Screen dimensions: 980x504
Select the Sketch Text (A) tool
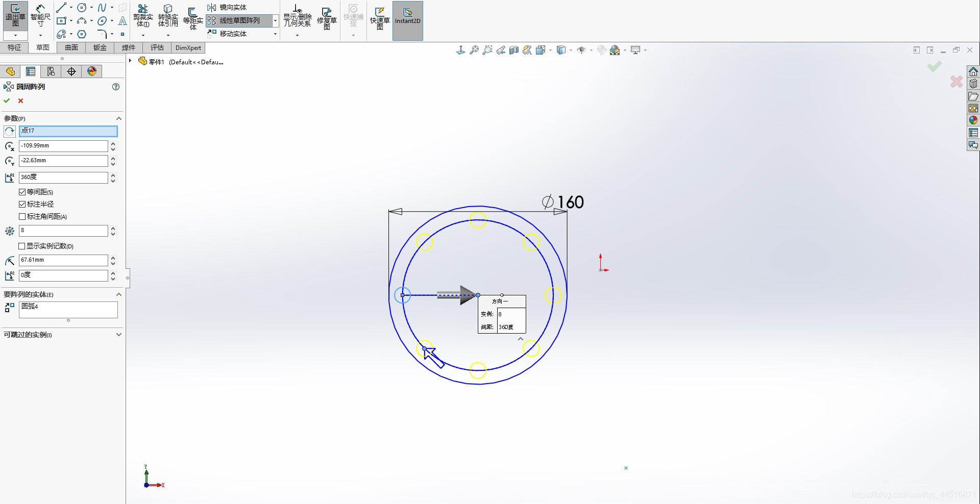click(122, 21)
